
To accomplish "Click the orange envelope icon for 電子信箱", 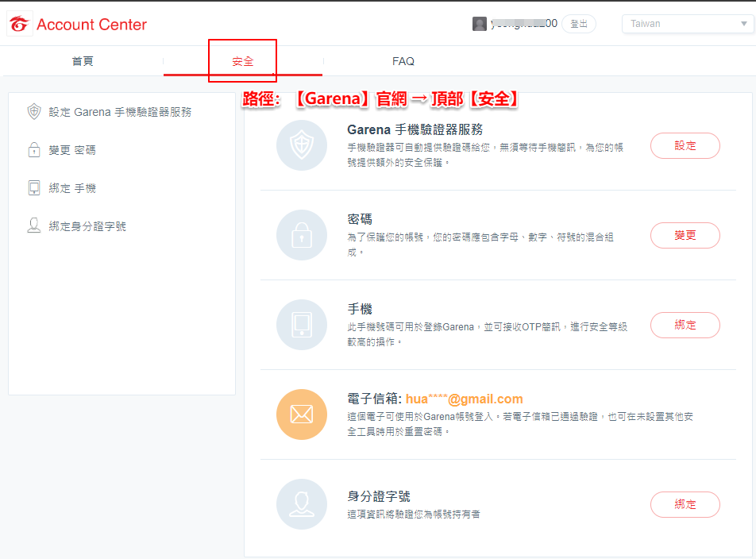I will point(302,414).
